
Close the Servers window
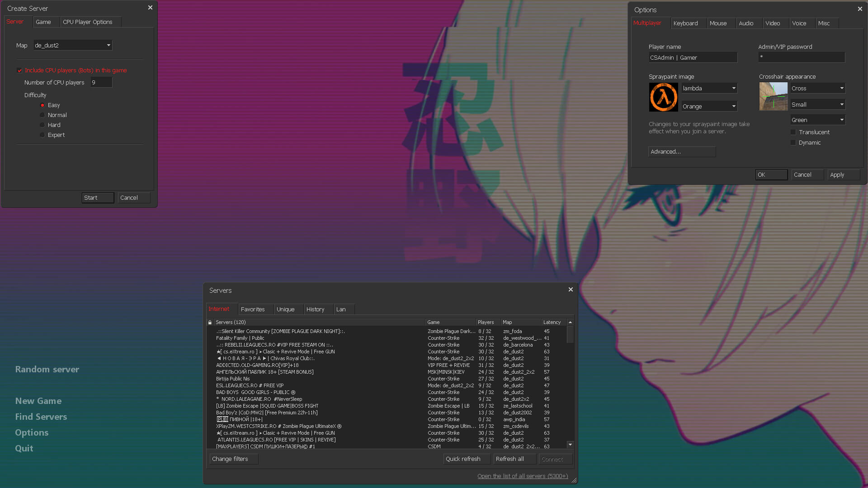(x=571, y=290)
